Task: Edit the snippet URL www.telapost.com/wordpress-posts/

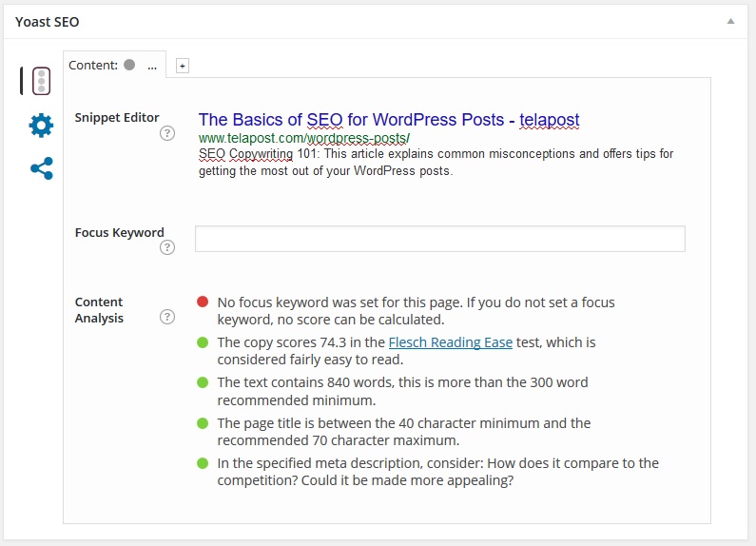Action: click(x=303, y=139)
